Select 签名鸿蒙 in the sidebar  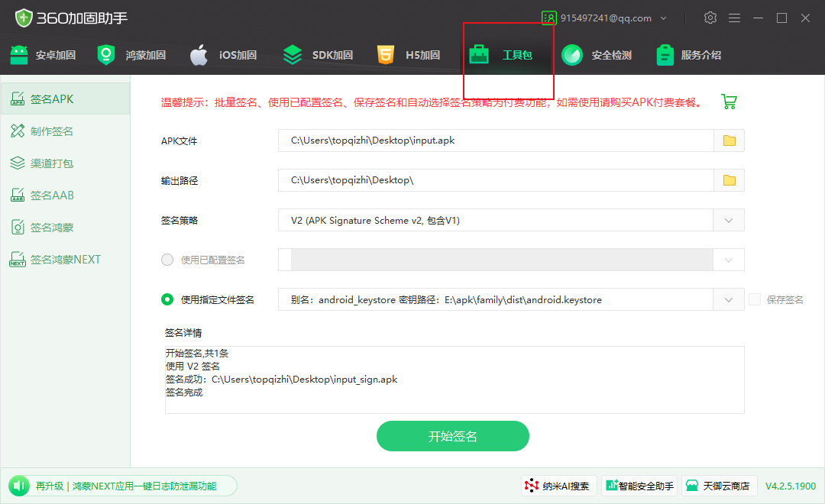point(65,228)
